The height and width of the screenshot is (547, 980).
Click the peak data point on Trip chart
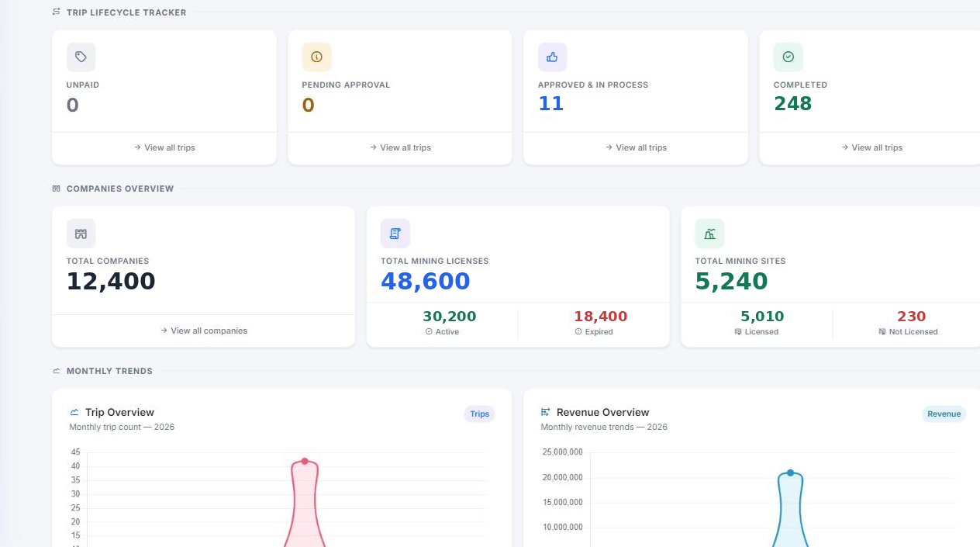[x=305, y=461]
